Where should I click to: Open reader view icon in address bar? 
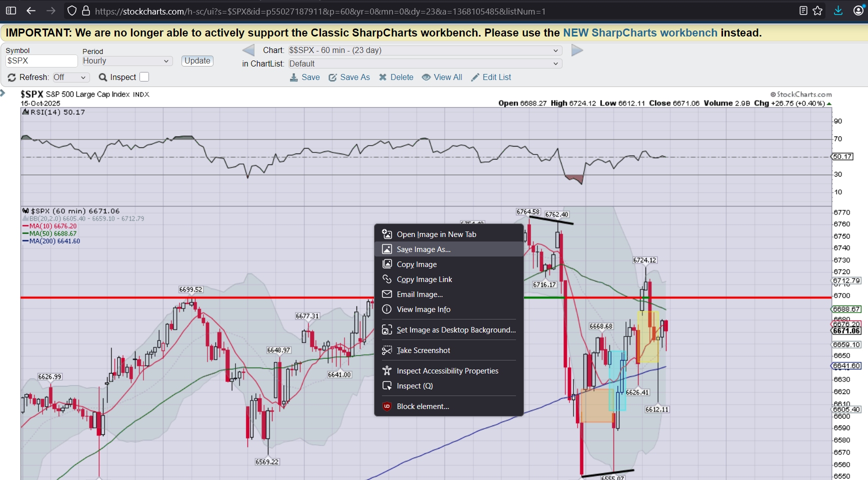[803, 10]
